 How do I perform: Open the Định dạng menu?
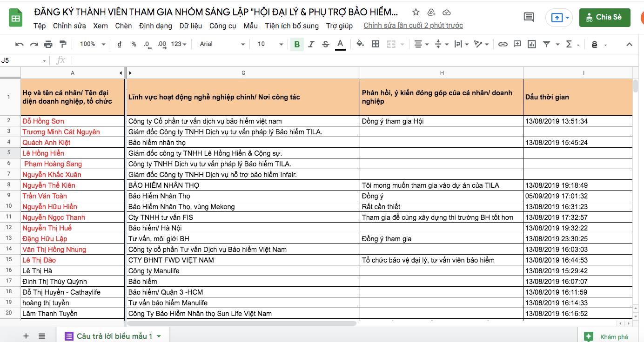point(155,26)
